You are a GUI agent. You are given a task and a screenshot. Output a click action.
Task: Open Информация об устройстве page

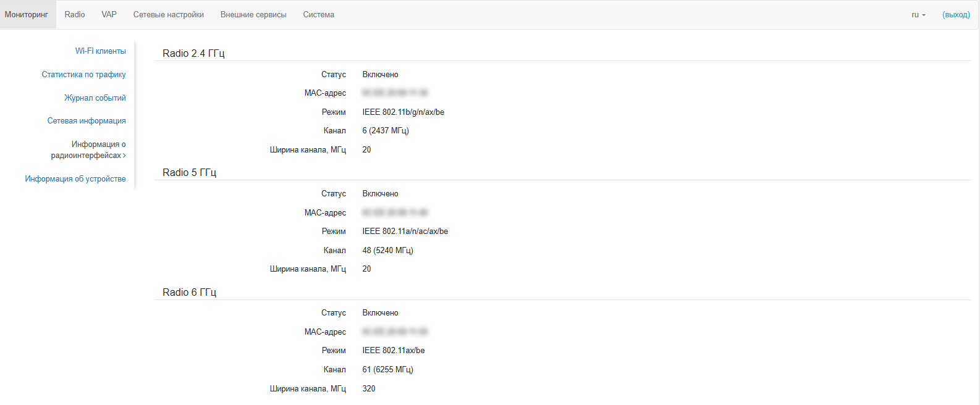point(75,179)
